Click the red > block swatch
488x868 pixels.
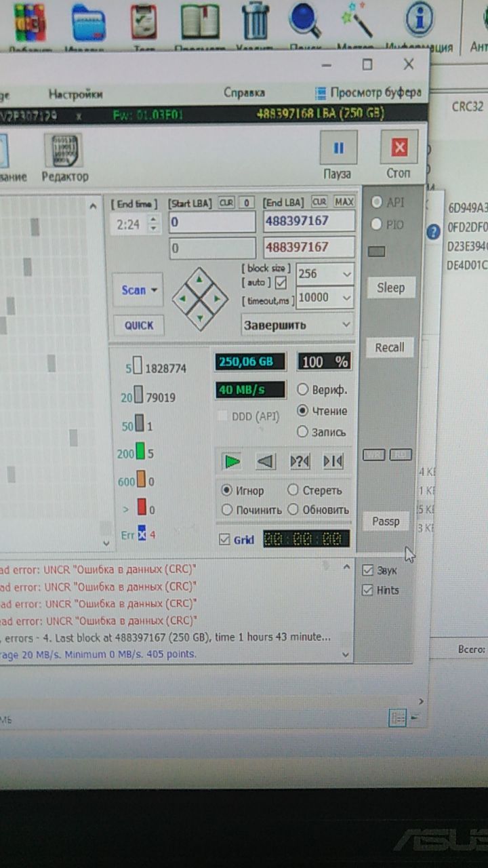pos(142,507)
